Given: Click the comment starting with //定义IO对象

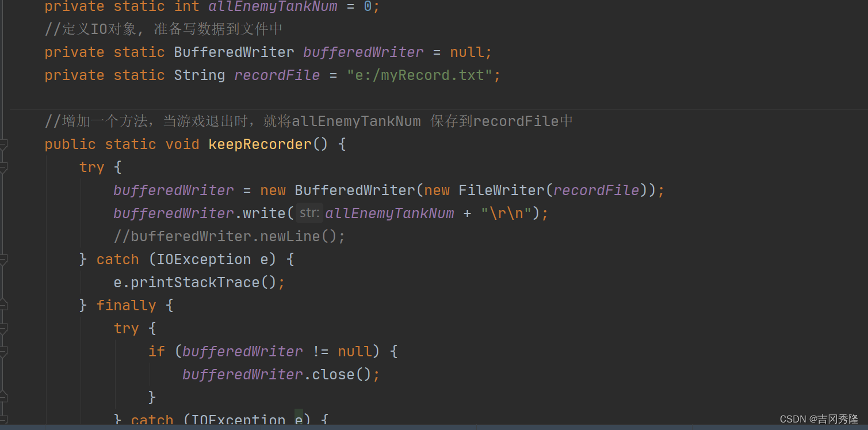Looking at the screenshot, I should pyautogui.click(x=163, y=29).
